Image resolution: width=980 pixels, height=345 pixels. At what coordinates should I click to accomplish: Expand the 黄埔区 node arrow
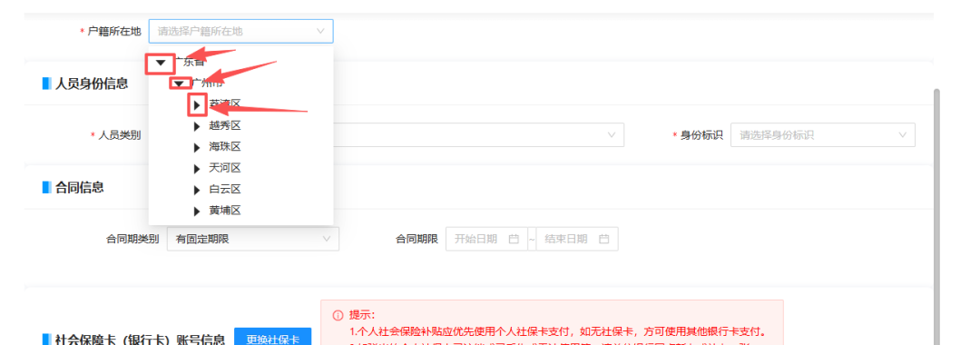tap(197, 212)
